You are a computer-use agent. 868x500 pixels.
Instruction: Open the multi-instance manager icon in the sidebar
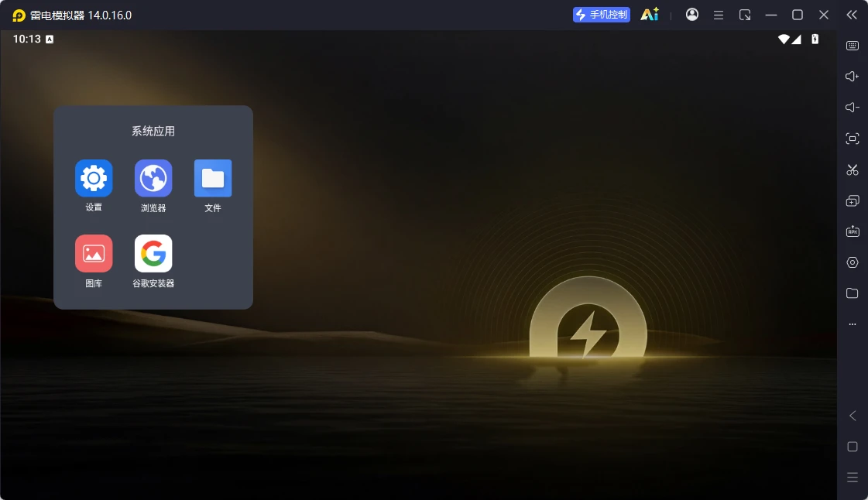click(853, 200)
